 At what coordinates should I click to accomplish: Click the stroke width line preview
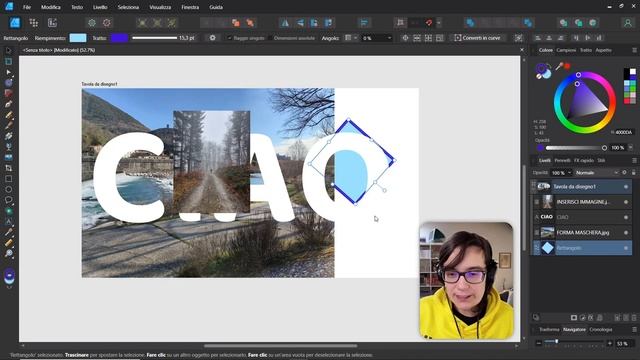[x=154, y=38]
